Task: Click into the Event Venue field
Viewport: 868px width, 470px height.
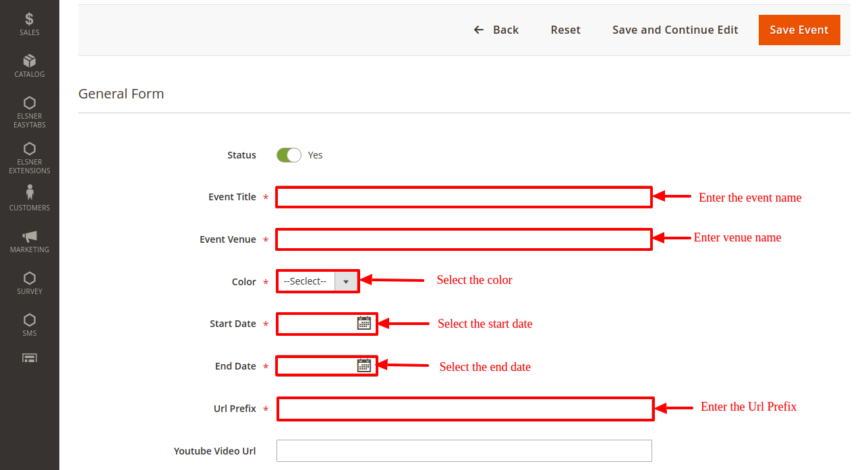Action: coord(464,239)
